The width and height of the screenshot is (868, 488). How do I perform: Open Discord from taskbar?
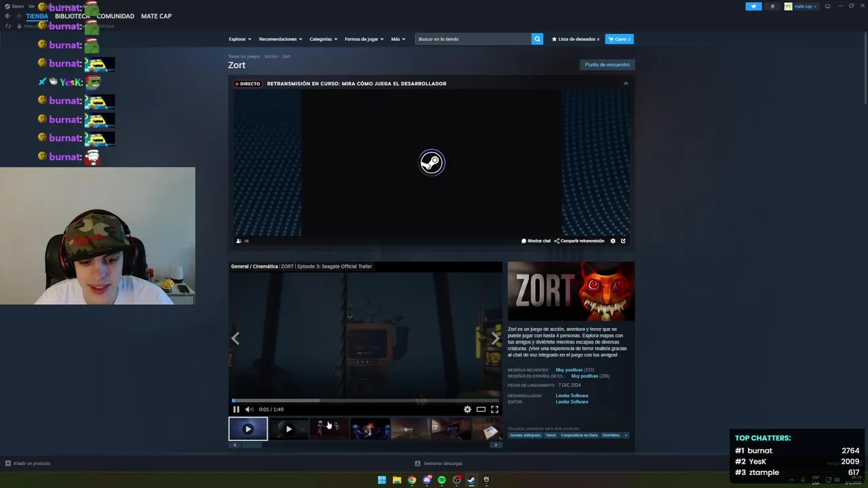click(x=427, y=480)
